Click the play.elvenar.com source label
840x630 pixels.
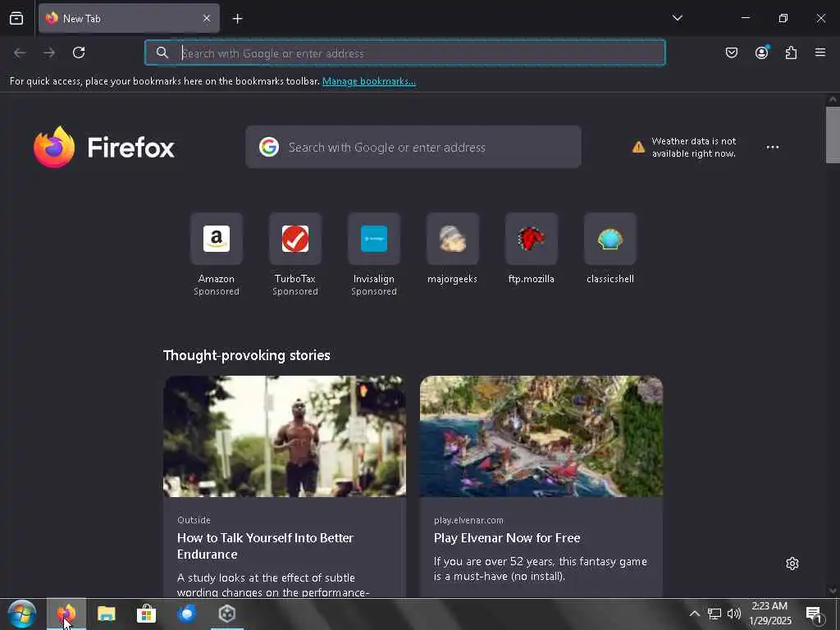click(x=468, y=520)
